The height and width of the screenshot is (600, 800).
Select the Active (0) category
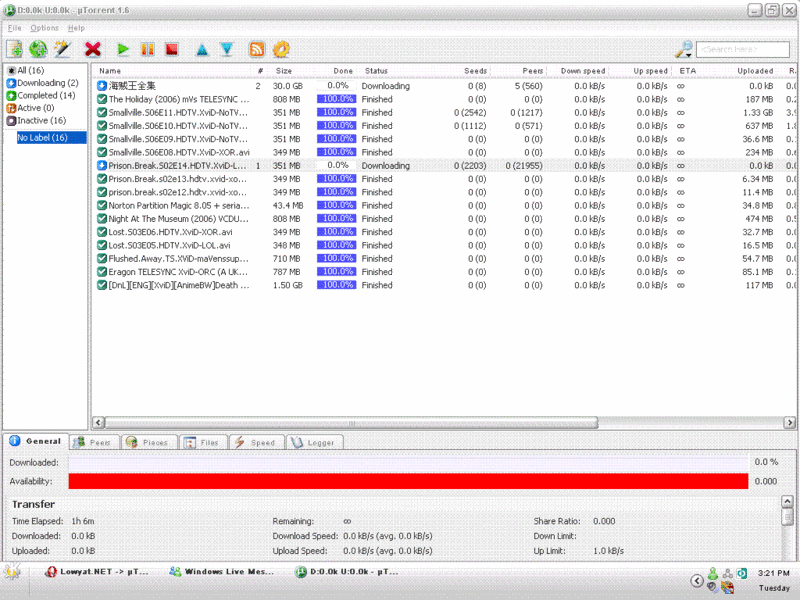pyautogui.click(x=31, y=108)
